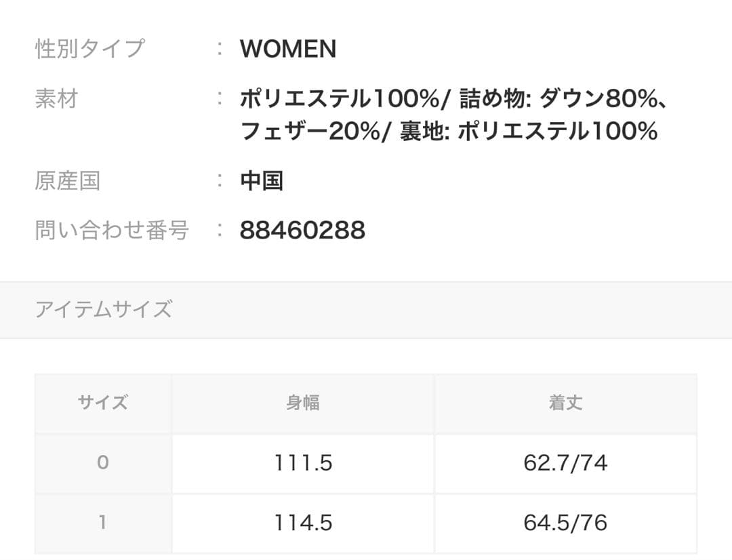732x560 pixels.
Task: Click the 問い合わせ番号 label
Action: (x=112, y=231)
